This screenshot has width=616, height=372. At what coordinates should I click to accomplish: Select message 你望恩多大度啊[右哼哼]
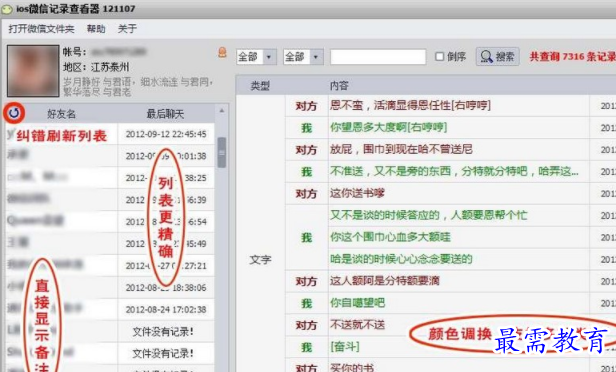tap(389, 127)
